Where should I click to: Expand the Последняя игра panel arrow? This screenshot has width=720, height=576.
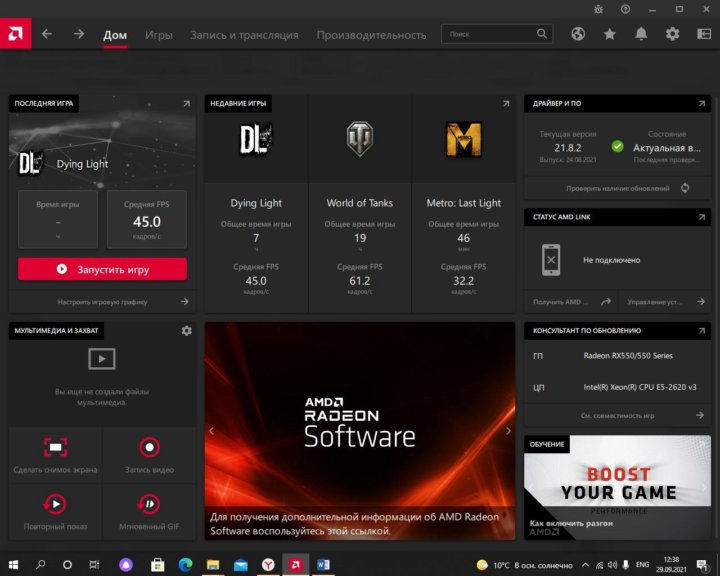186,103
